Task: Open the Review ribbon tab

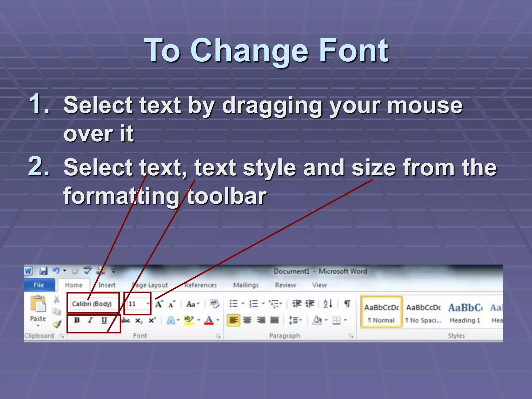Action: pos(285,285)
